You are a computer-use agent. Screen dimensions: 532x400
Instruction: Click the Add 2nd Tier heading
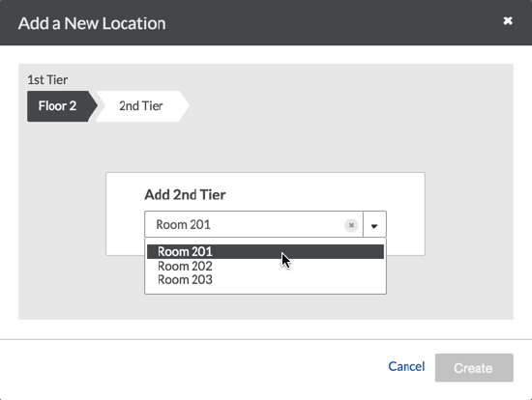pyautogui.click(x=185, y=195)
